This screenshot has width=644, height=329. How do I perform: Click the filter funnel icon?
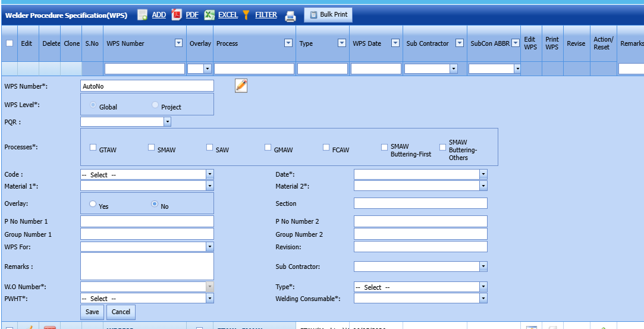tap(246, 15)
